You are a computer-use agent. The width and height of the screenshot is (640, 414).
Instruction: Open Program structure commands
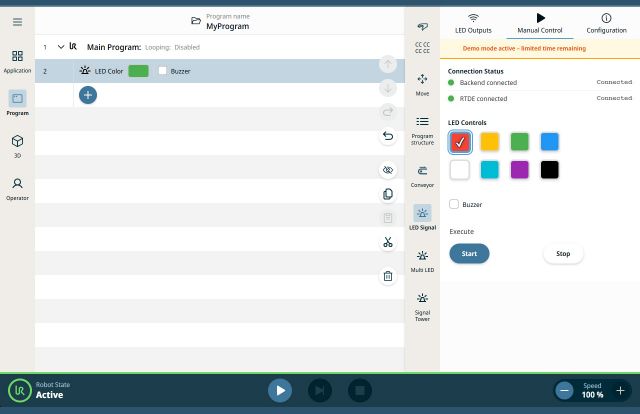tap(422, 131)
